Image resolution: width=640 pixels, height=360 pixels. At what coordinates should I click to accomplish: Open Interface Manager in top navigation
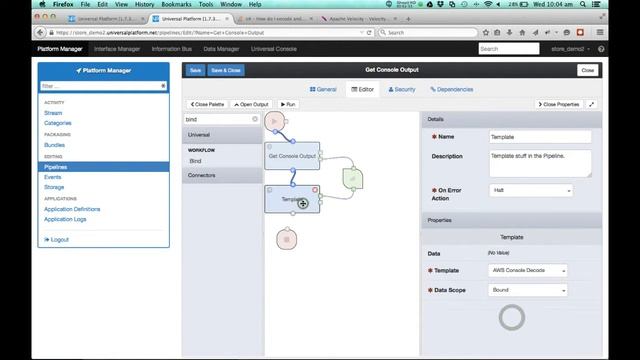tap(117, 49)
